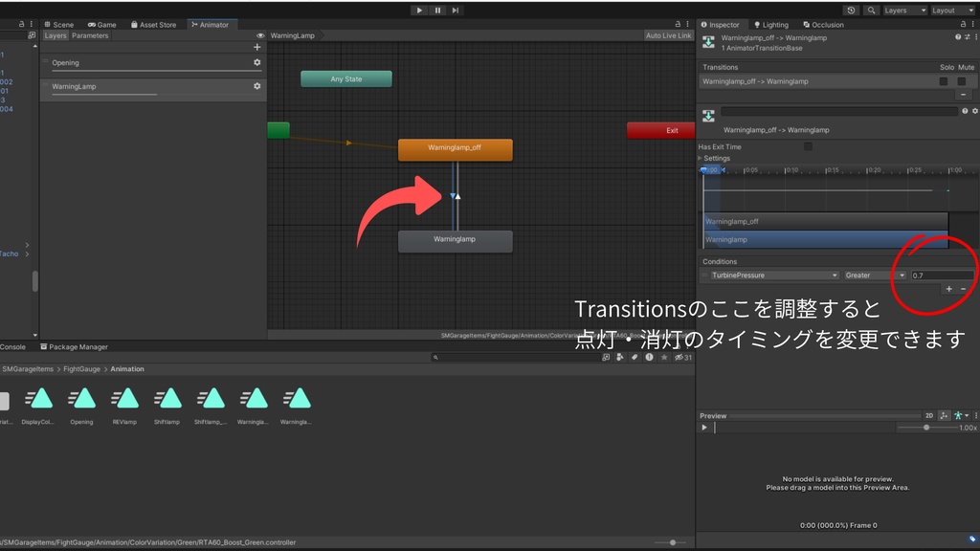Select the green Entry node
The width and height of the screenshot is (980, 551).
click(x=278, y=130)
